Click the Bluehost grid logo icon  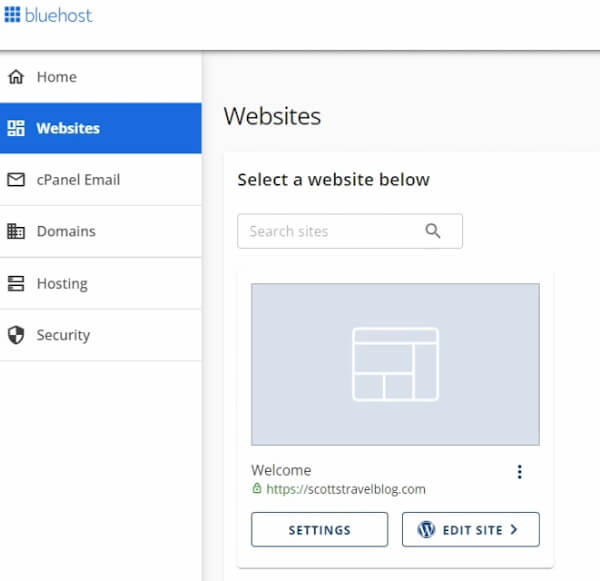coord(12,15)
